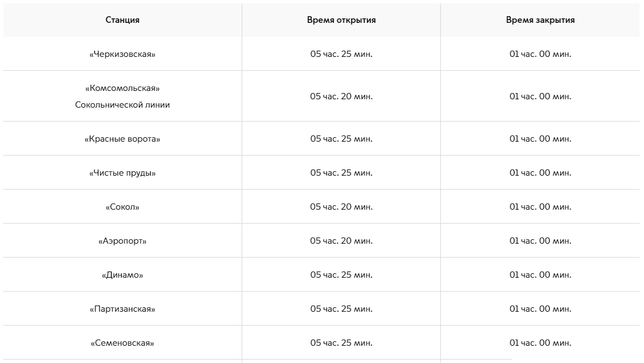Select the «Партизанская» station cell
Image resolution: width=644 pixels, height=363 pixels.
pos(122,309)
